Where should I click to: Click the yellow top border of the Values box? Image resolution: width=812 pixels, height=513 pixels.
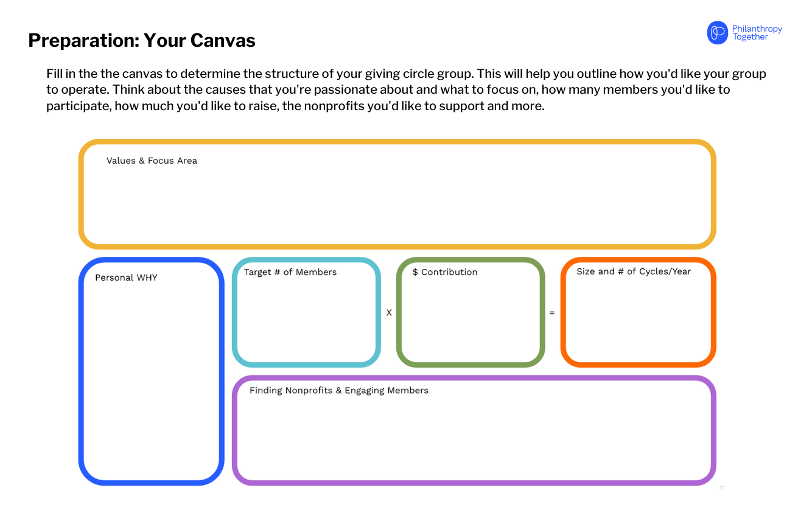[397, 142]
